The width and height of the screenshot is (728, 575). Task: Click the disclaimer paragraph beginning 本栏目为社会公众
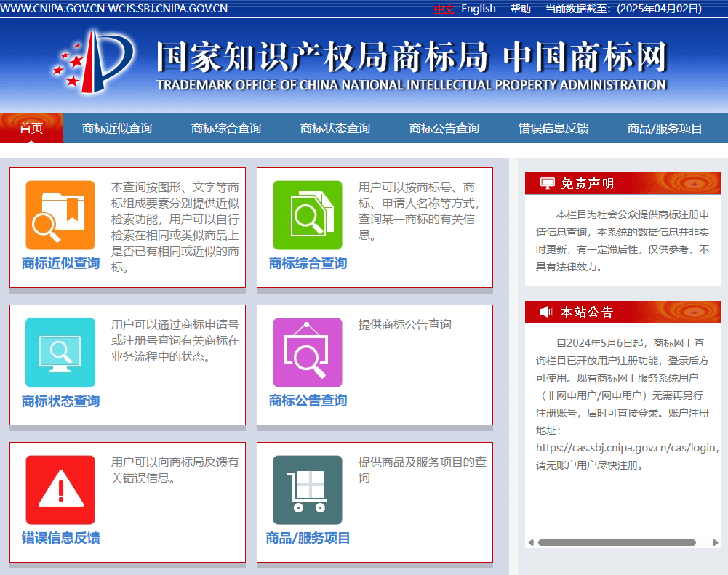623,241
